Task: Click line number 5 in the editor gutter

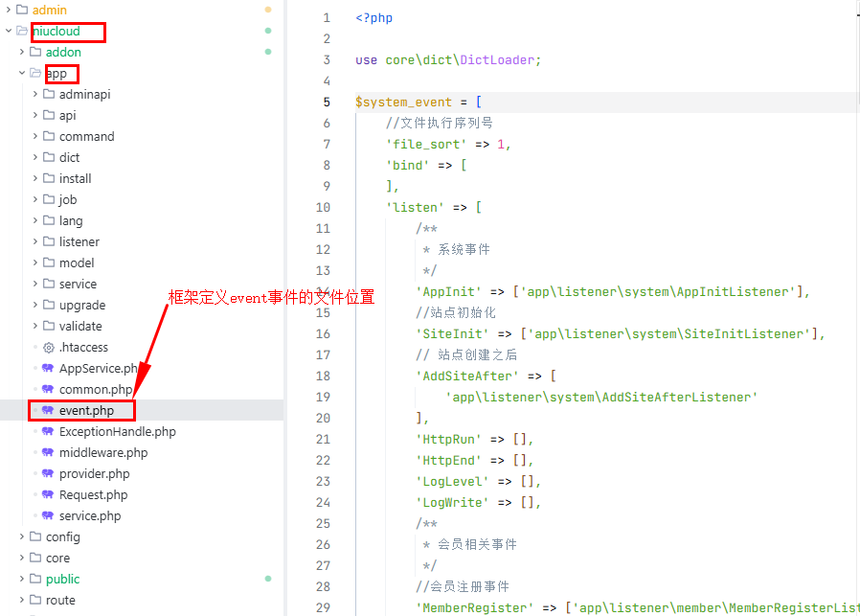Action: 327,102
